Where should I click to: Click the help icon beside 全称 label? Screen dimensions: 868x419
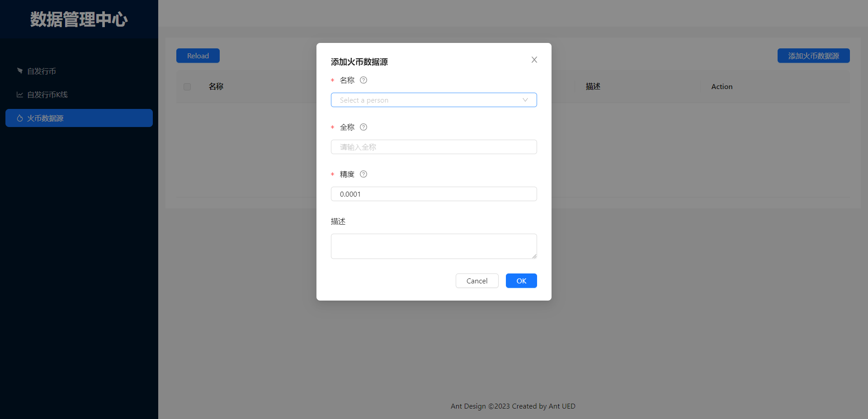tap(363, 127)
